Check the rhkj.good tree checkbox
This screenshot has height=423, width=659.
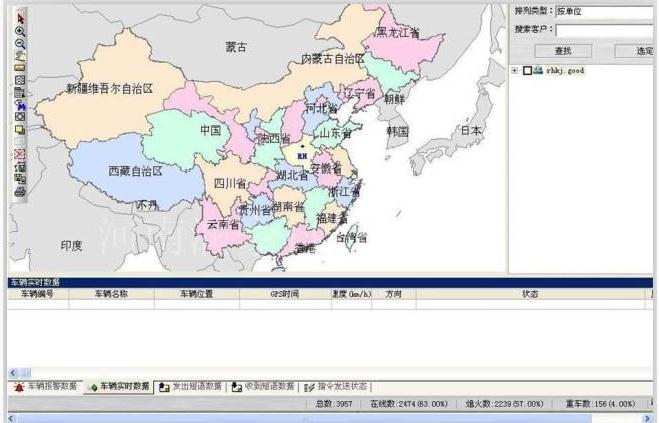point(527,71)
